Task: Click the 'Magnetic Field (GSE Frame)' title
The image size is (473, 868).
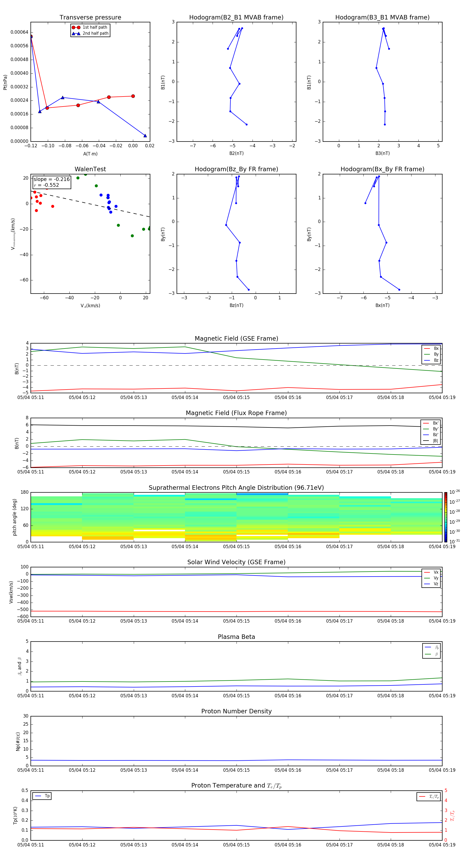Action: (236, 339)
